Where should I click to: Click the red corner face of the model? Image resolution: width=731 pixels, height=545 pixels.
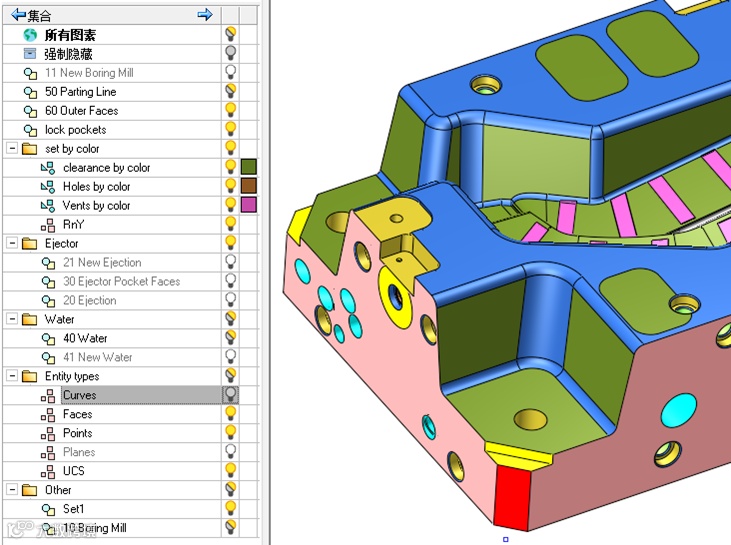(512, 497)
